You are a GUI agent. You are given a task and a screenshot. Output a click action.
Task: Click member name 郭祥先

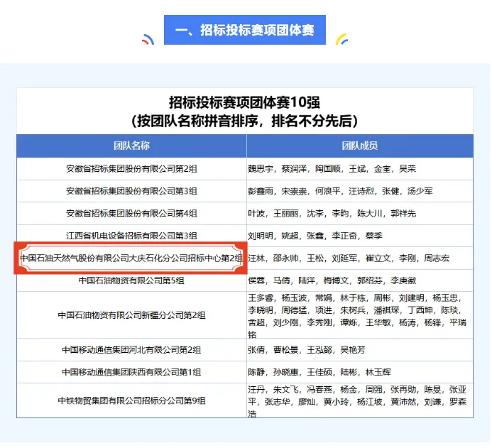[x=403, y=214]
